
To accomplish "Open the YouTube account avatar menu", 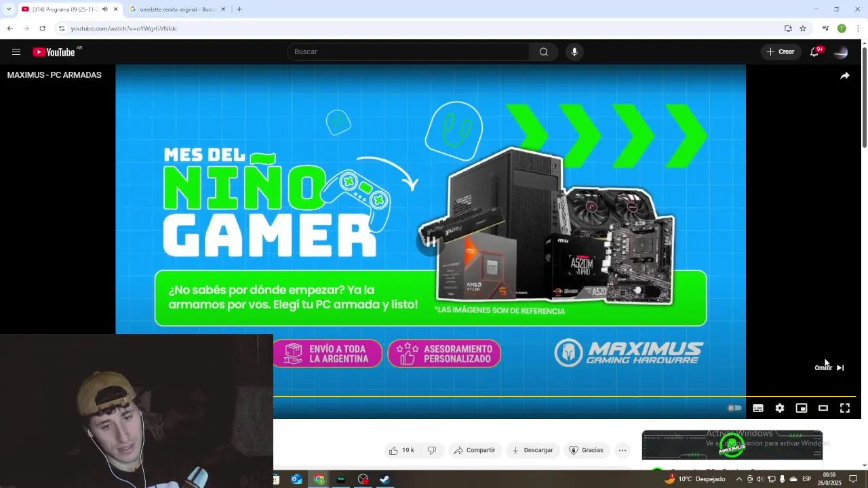I will (841, 52).
